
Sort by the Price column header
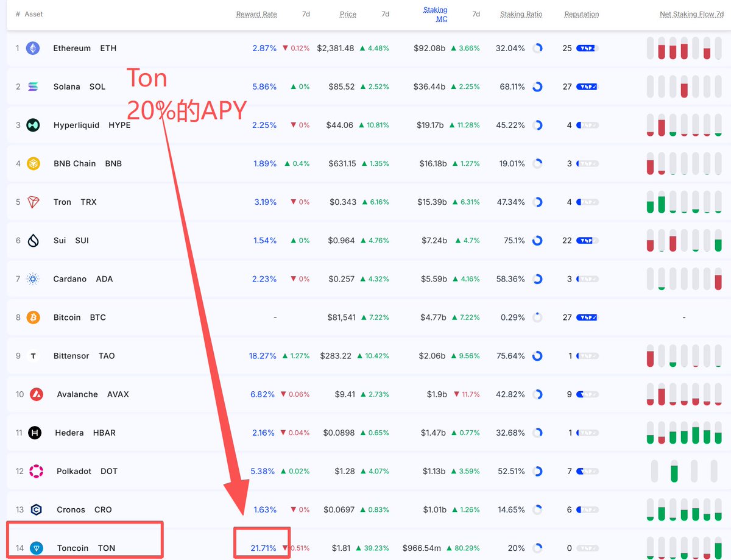[348, 14]
